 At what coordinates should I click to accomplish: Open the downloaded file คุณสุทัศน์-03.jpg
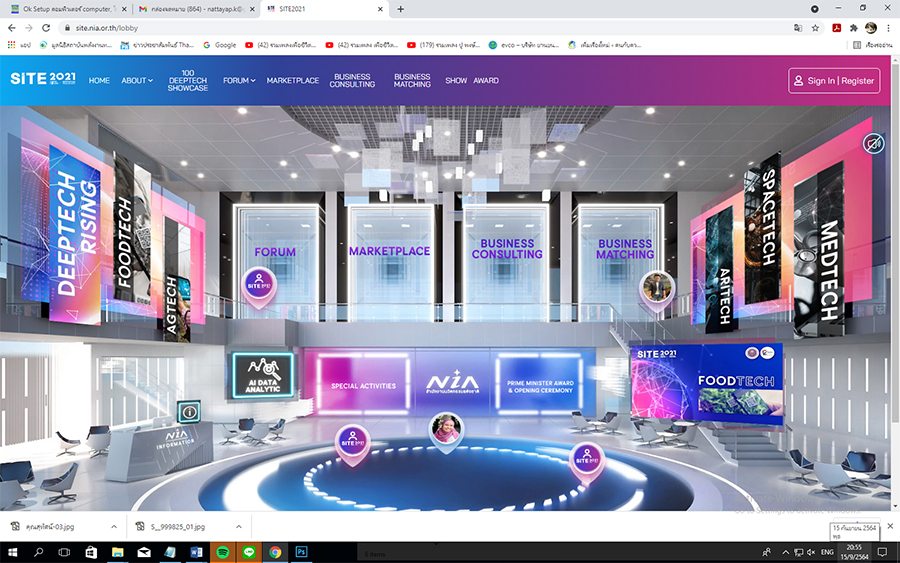[51, 526]
